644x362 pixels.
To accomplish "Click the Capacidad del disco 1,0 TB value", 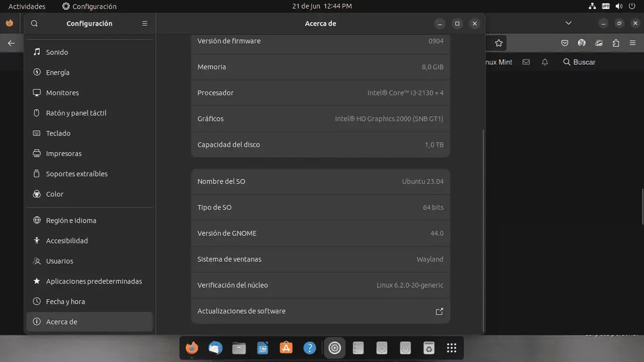I will point(434,145).
